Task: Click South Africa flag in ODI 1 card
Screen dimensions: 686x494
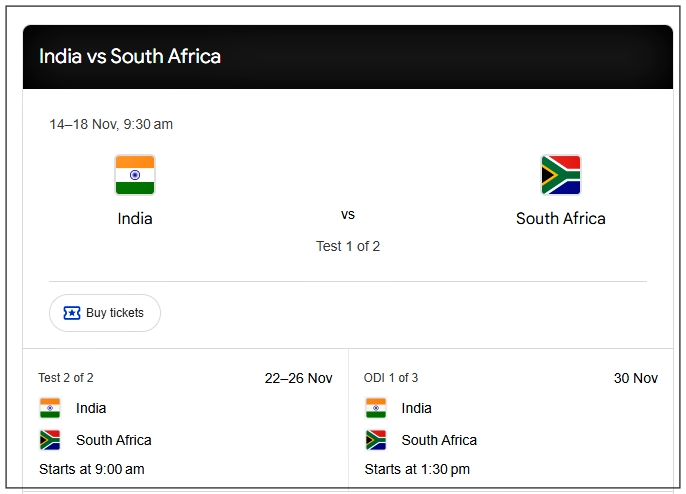Action: pos(376,440)
